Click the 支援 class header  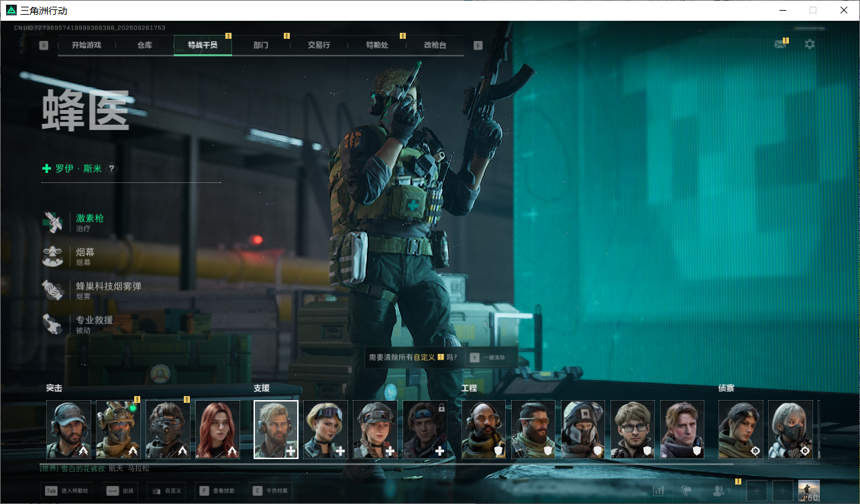coord(262,388)
